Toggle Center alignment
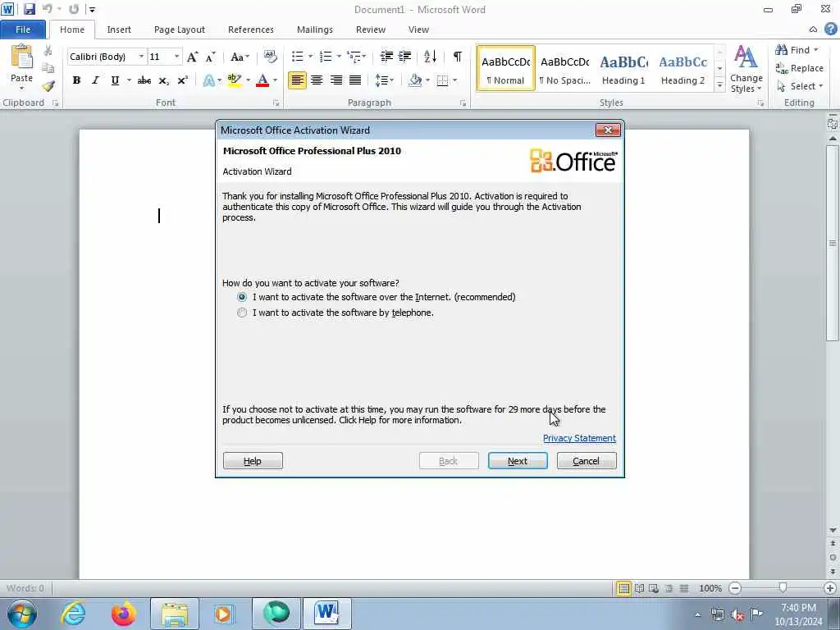Image resolution: width=840 pixels, height=630 pixels. pyautogui.click(x=317, y=80)
